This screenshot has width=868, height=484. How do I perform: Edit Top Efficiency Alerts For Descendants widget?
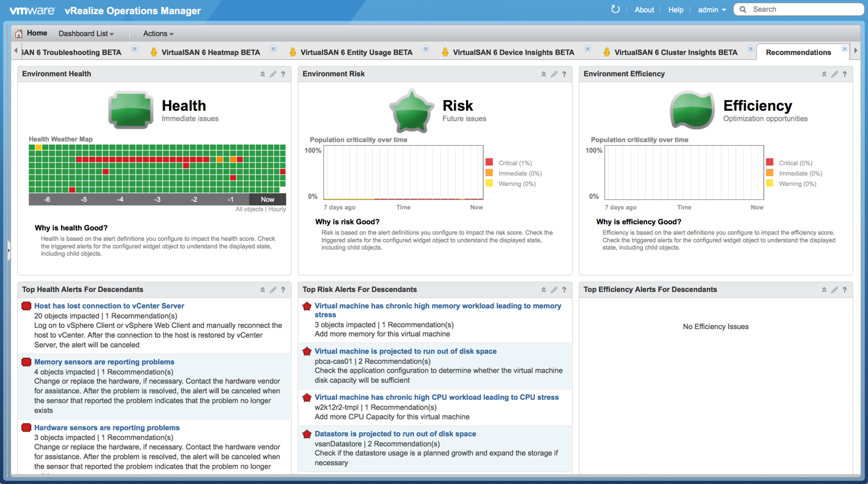pyautogui.click(x=834, y=290)
